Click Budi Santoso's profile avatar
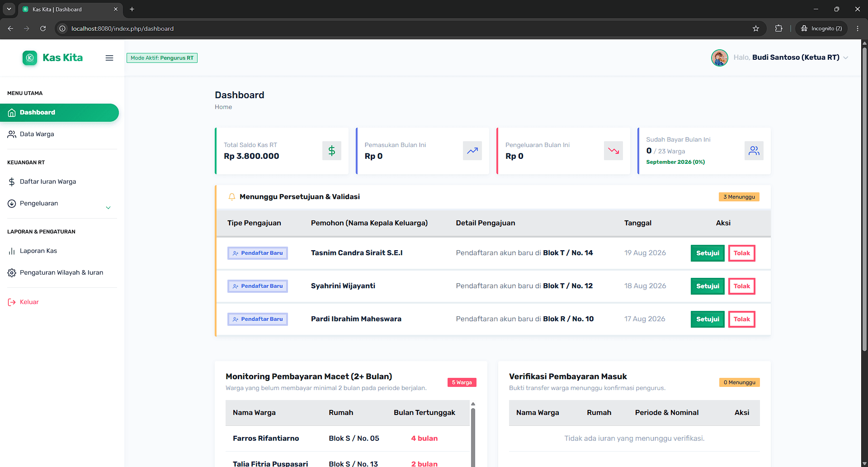Screen dimensions: 868x467 coord(719,57)
